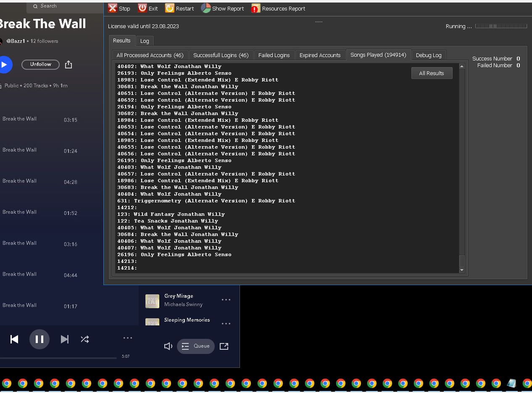Click the share playlist icon

[x=68, y=65]
